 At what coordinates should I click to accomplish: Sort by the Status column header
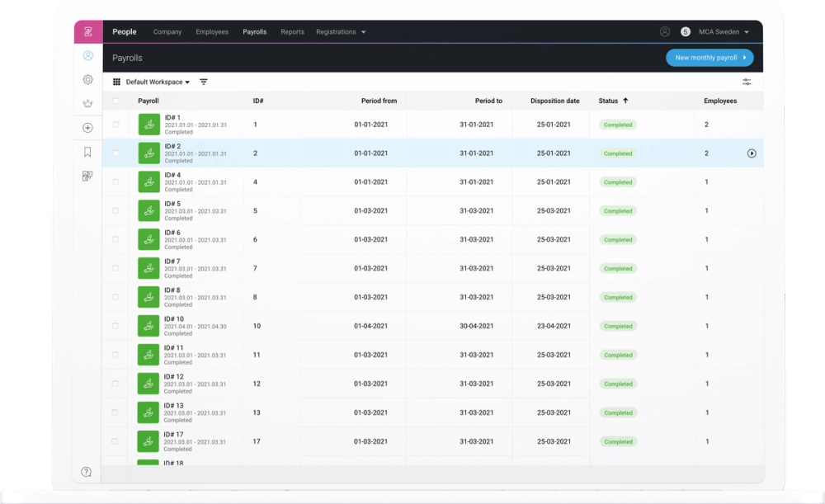tap(612, 100)
